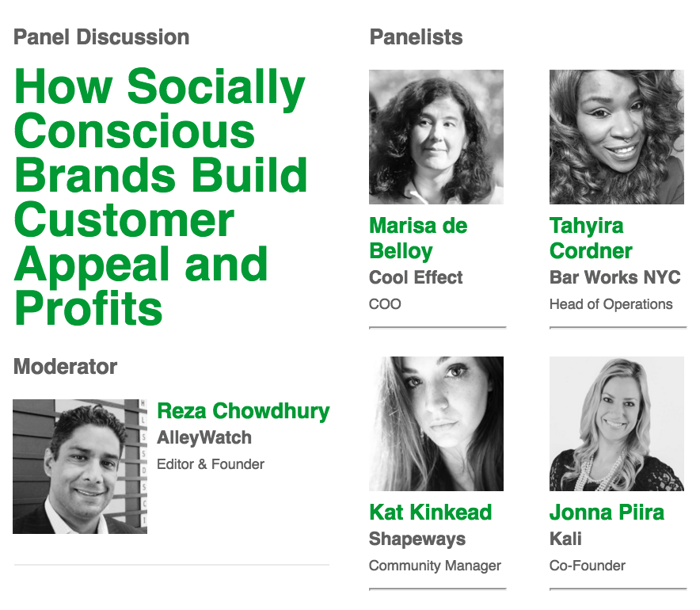The width and height of the screenshot is (700, 610).
Task: Open Marisa de Belloy's profile photo
Action: point(436,137)
